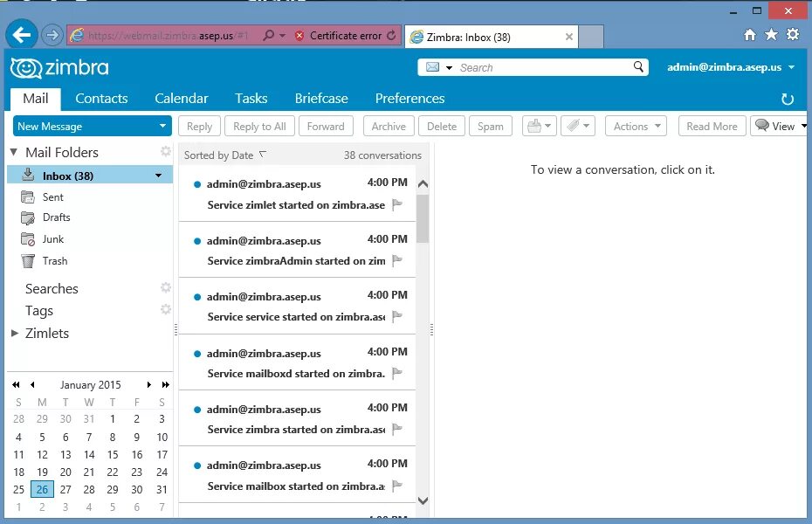812x524 pixels.
Task: Close the Zimbra: Inbox (38) browser tab
Action: pyautogui.click(x=568, y=37)
